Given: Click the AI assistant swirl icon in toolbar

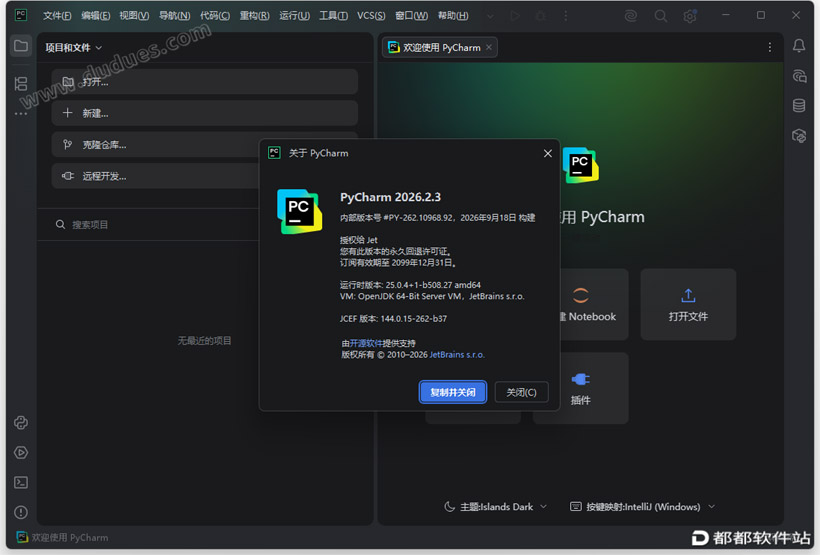Looking at the screenshot, I should coord(631,16).
